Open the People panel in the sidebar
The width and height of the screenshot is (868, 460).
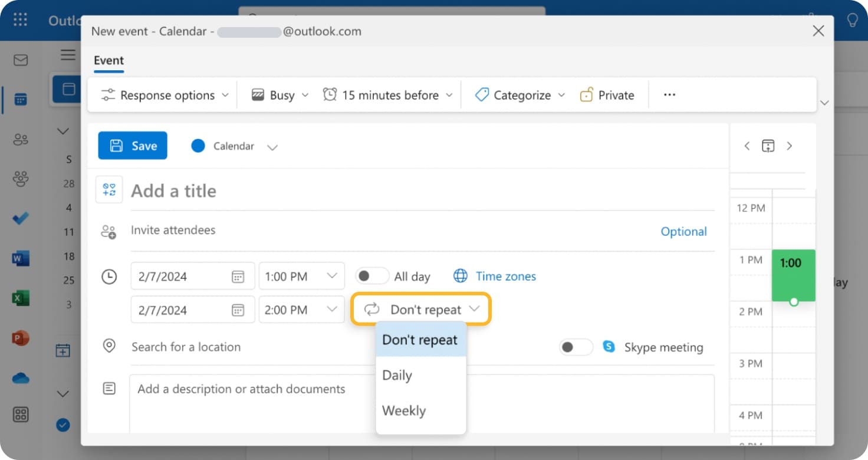21,139
